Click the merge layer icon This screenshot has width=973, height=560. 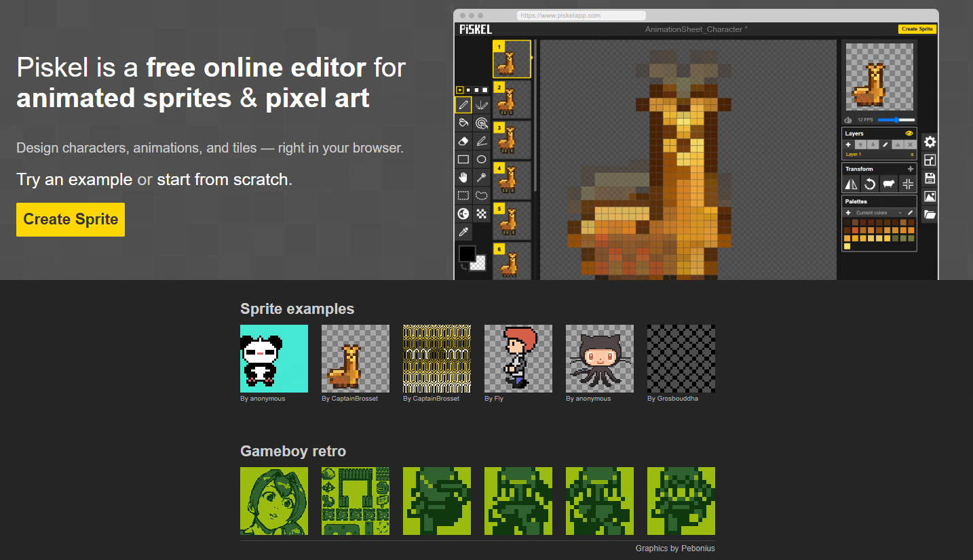click(x=898, y=144)
